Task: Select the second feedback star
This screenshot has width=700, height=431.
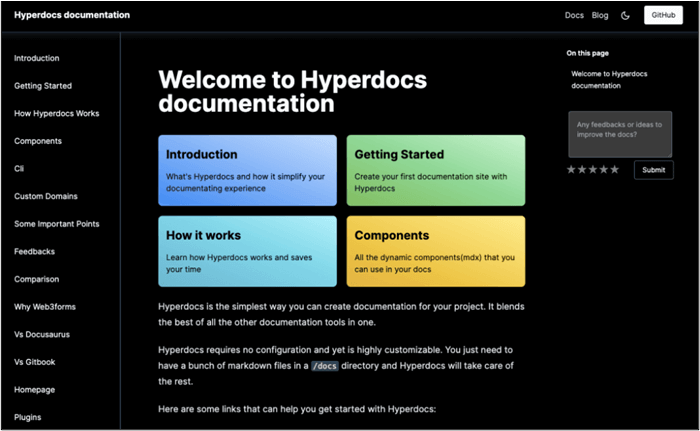Action: point(582,170)
